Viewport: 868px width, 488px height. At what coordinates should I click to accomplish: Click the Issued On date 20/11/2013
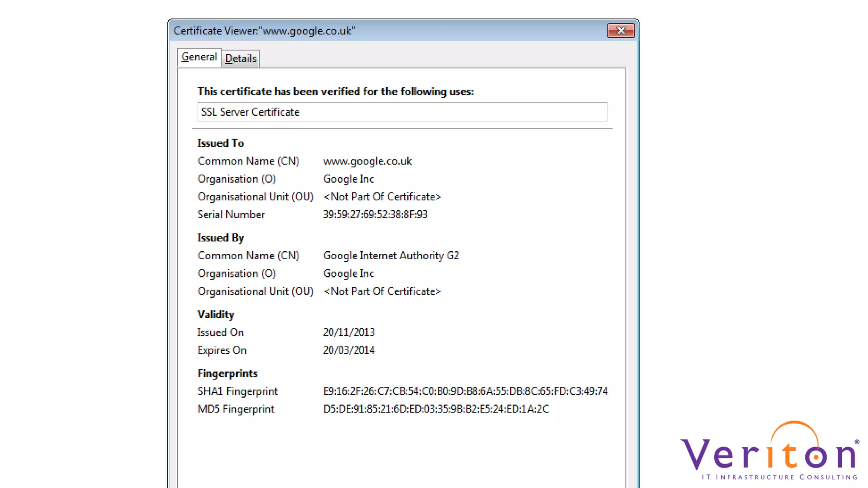pos(349,332)
